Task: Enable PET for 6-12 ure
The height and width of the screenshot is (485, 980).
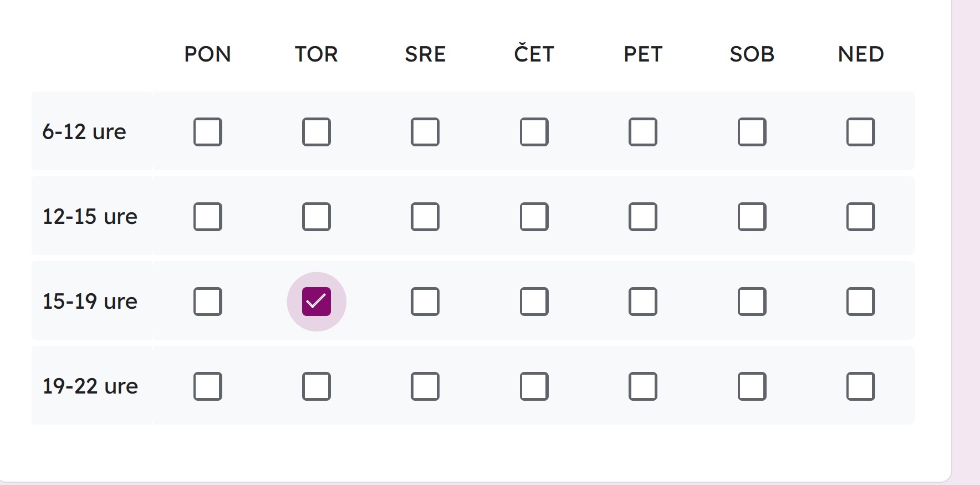Action: coord(643,132)
